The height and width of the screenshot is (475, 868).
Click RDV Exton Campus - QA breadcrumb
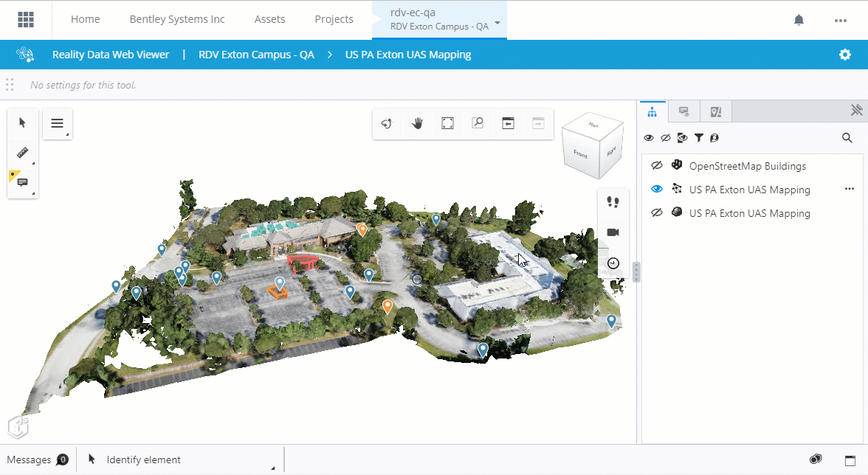256,55
